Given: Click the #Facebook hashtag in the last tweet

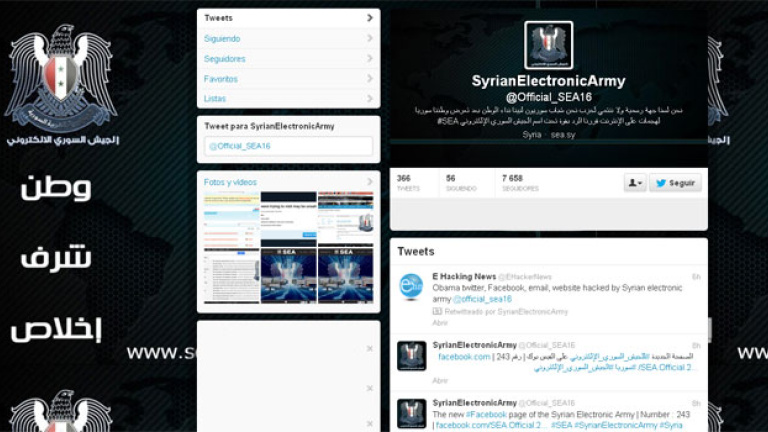Looking at the screenshot, I should (488, 415).
